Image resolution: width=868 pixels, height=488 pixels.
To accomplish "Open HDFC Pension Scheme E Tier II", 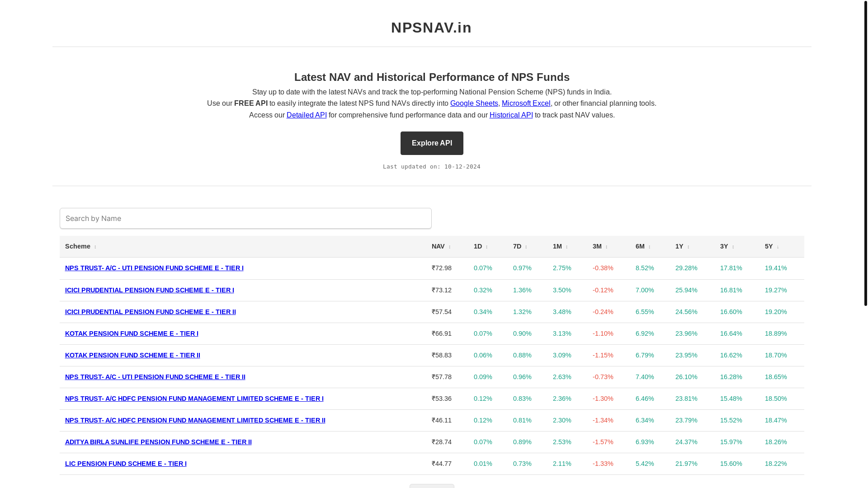I will (195, 420).
